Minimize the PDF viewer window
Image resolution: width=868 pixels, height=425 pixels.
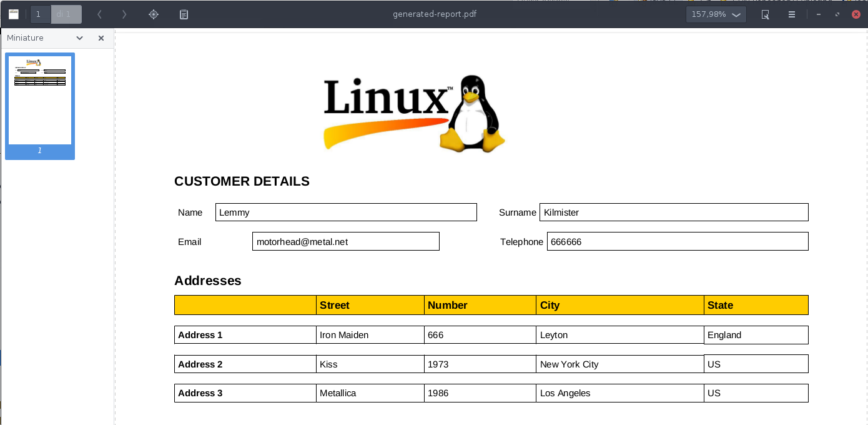tap(819, 14)
